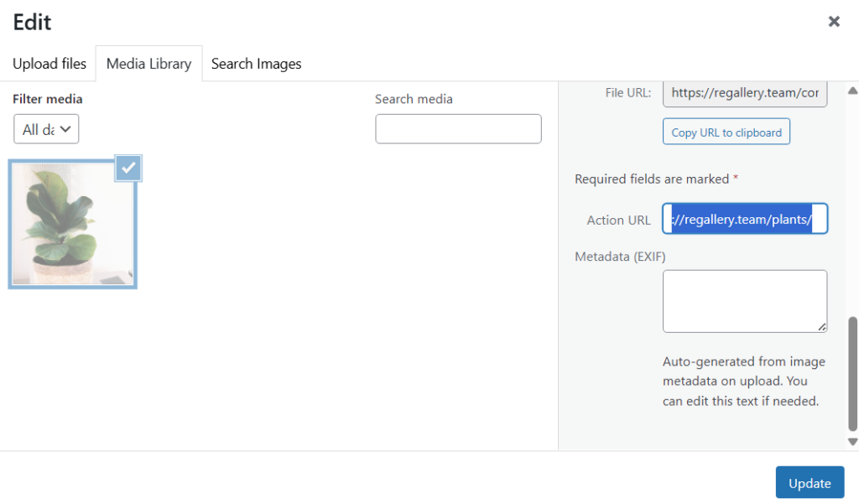This screenshot has width=859, height=504.
Task: Click the Search media label
Action: coord(414,99)
